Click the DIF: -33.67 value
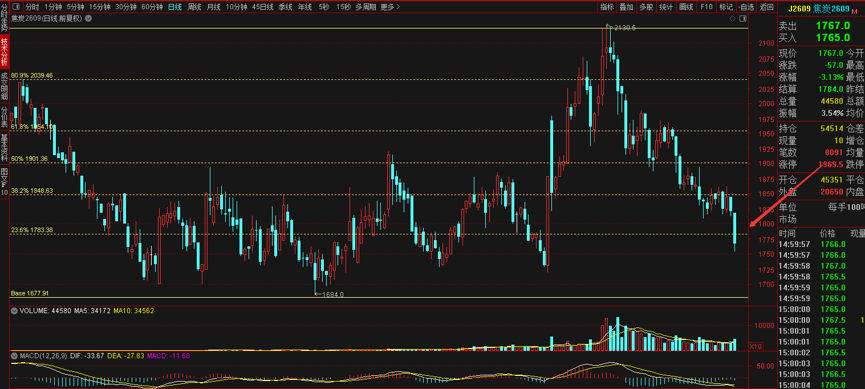This screenshot has height=389, width=865. coord(88,356)
